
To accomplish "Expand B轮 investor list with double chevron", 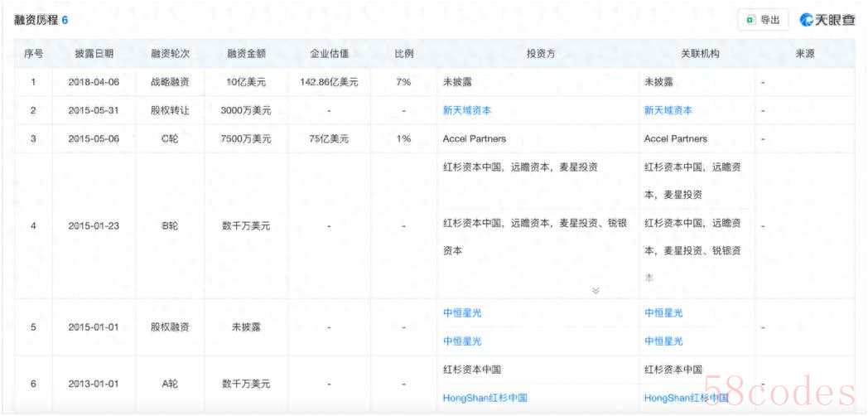I will pos(595,291).
